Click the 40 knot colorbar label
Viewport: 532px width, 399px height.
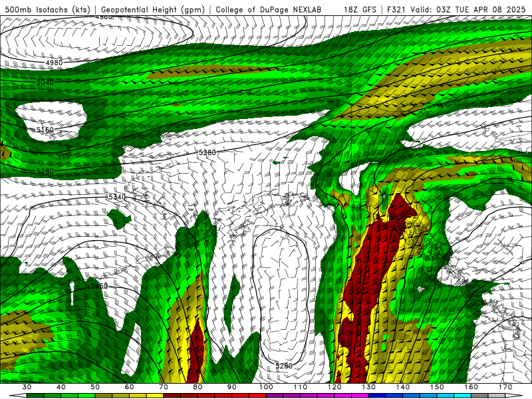point(61,387)
